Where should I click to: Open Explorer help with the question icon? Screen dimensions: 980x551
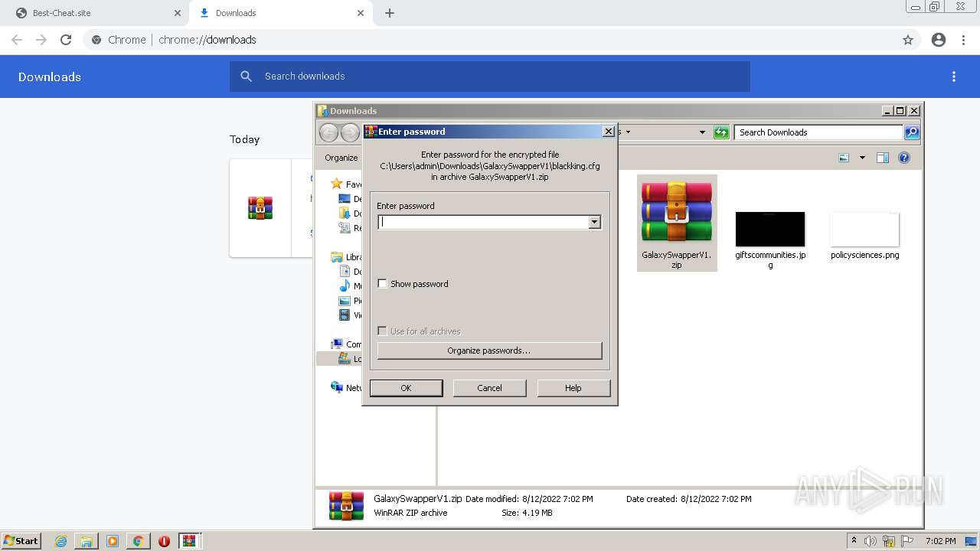[904, 158]
